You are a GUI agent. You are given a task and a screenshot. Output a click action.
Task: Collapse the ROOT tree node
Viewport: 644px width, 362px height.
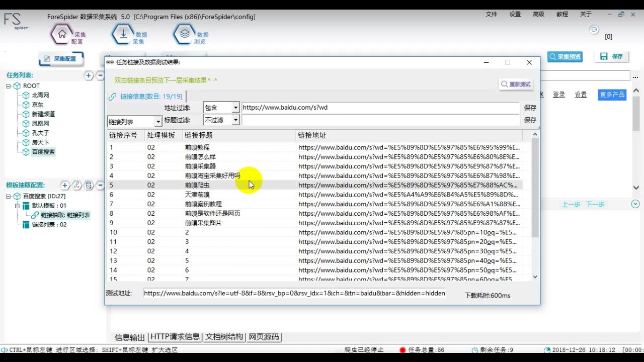pyautogui.click(x=9, y=86)
